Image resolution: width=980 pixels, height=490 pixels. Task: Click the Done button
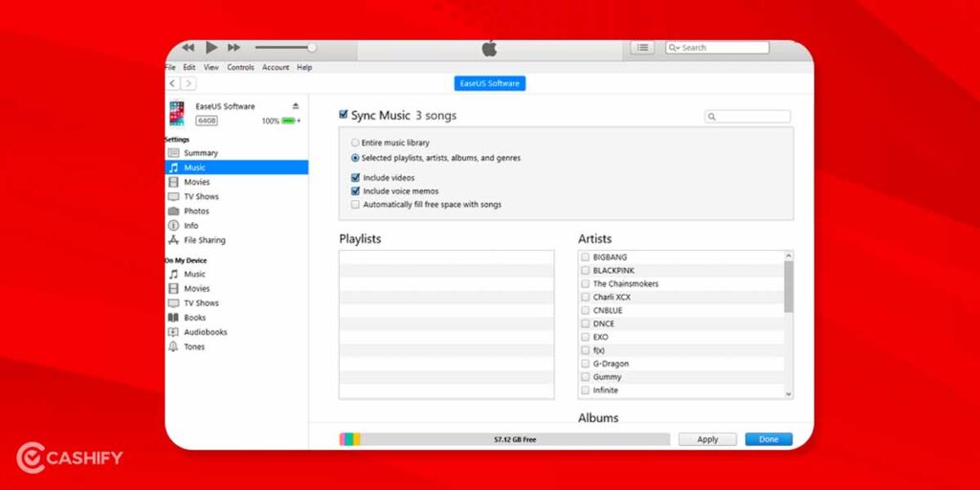pyautogui.click(x=768, y=439)
